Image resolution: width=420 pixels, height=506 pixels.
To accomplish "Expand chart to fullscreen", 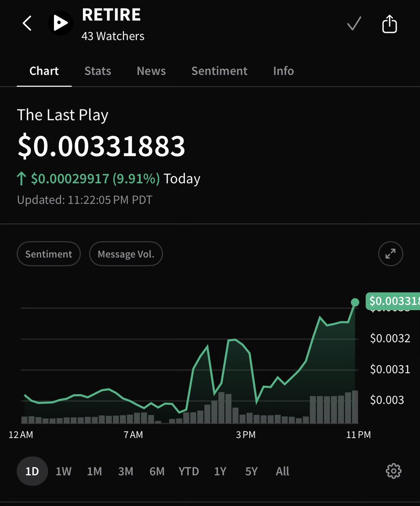I will point(391,254).
